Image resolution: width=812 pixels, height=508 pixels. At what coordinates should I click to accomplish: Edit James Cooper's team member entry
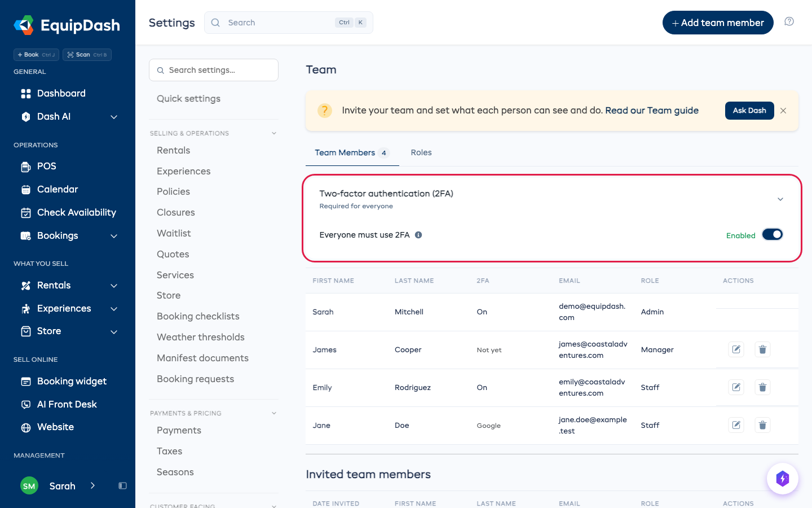click(x=736, y=349)
